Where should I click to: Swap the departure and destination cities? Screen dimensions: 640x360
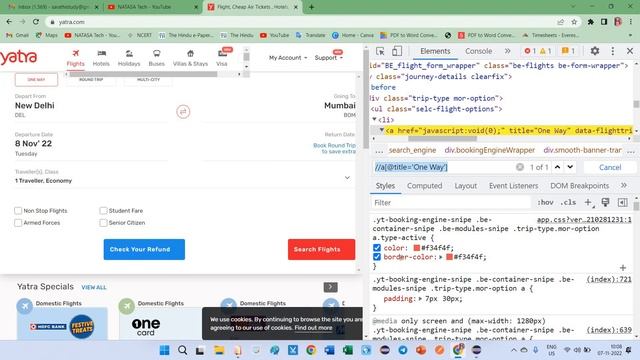point(183,111)
